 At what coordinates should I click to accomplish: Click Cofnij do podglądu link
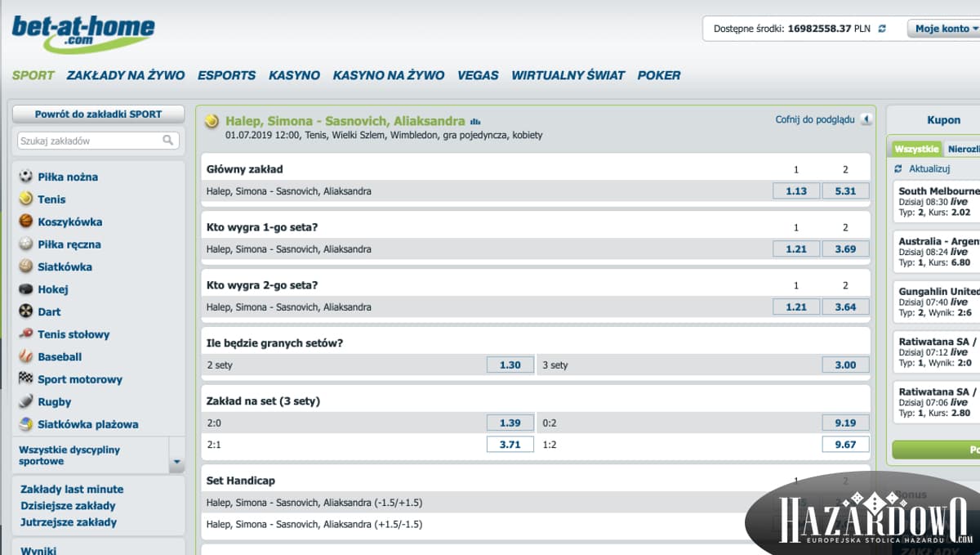tap(815, 119)
